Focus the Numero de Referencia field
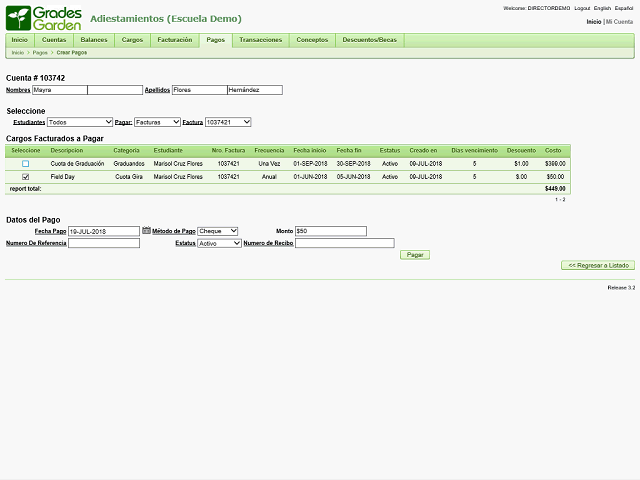This screenshot has width=640, height=480. pos(104,243)
